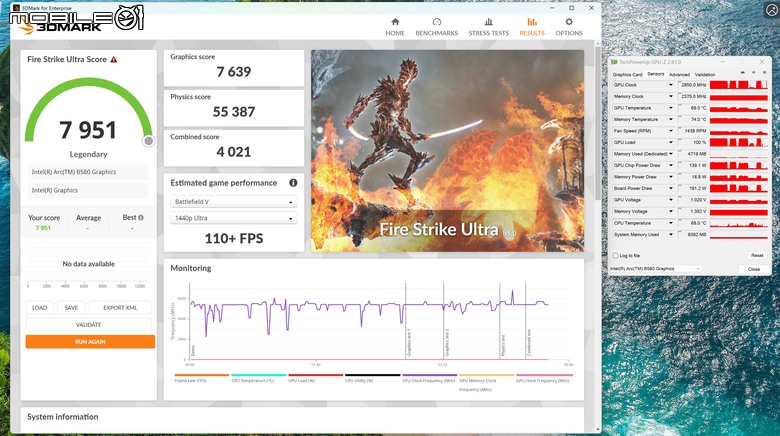The height and width of the screenshot is (436, 780).
Task: Open the Board Power Draw sensor dropdown
Action: [671, 188]
